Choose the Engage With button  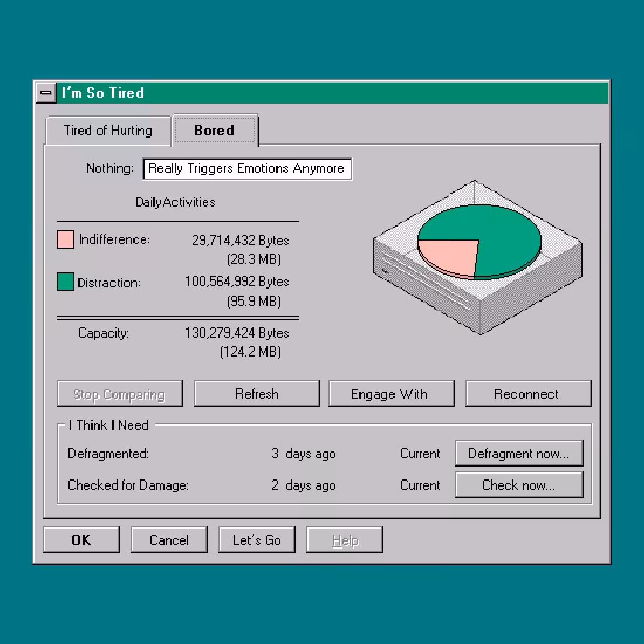pos(392,394)
